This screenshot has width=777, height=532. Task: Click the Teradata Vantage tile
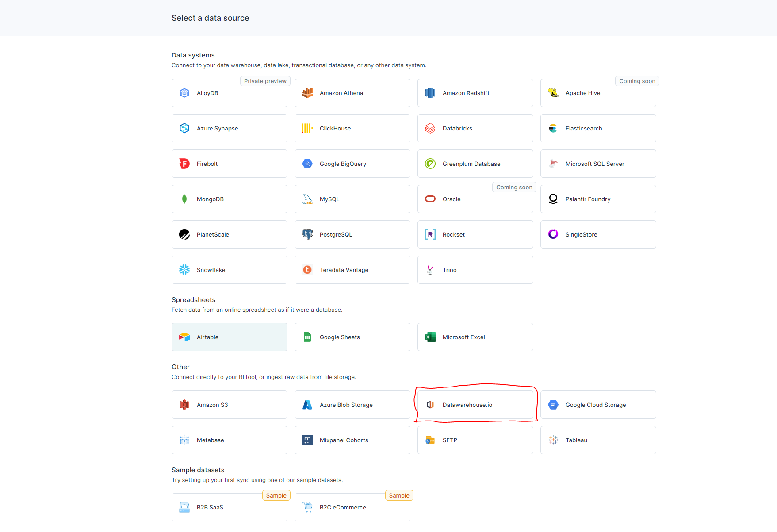(352, 270)
